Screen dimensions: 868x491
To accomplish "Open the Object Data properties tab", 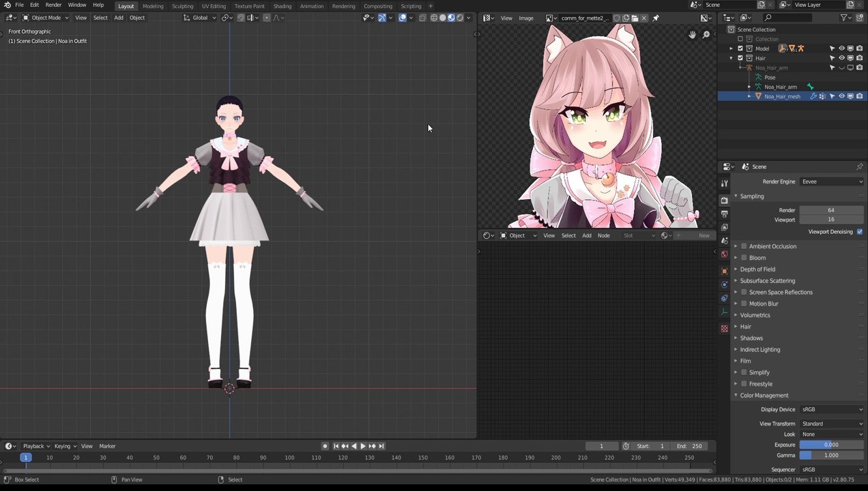I will click(x=724, y=312).
